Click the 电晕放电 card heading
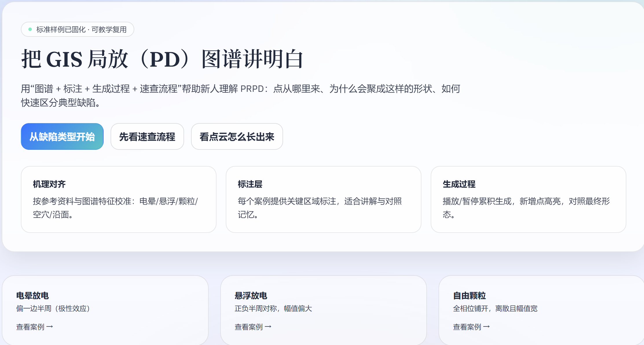Viewport: 644px width, 345px height. (x=32, y=295)
